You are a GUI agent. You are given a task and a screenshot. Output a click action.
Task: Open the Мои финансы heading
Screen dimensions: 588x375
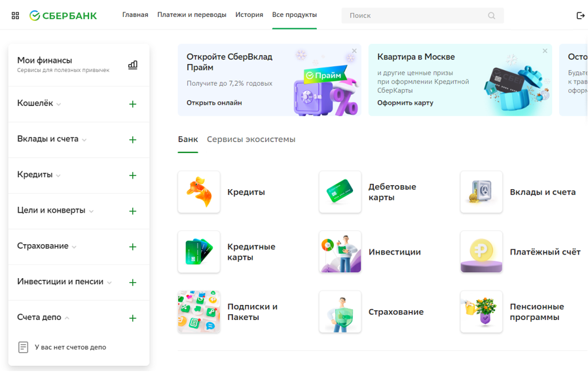pos(45,60)
